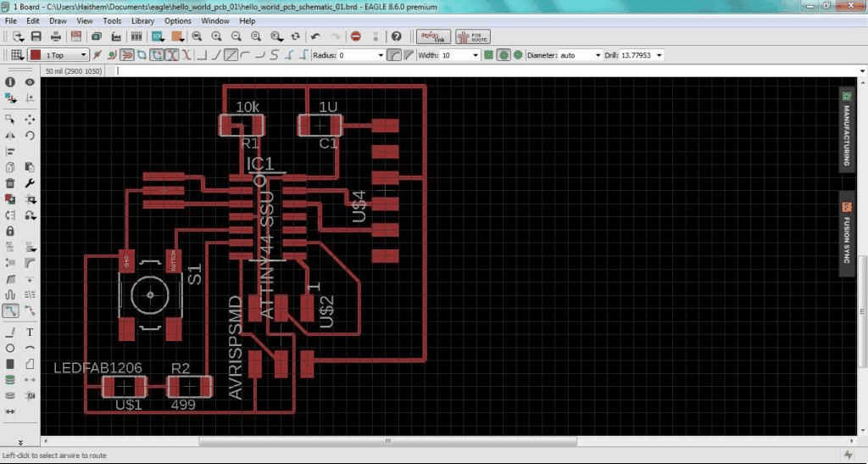Select the Mark tool
868x464 pixels.
pos(30,98)
